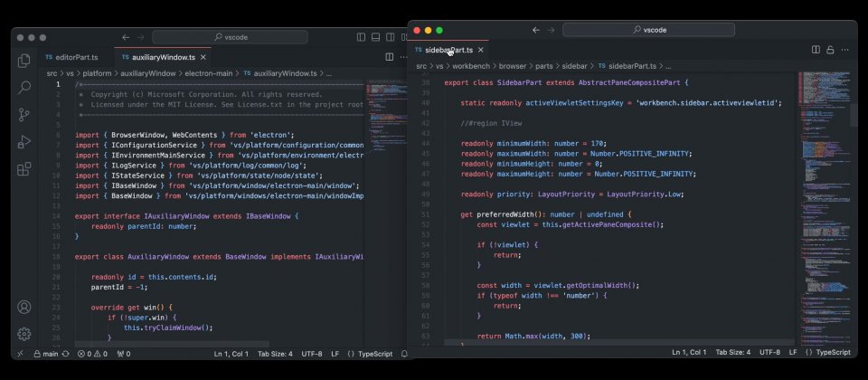Viewport: 868px width, 380px height.
Task: Close the sidebarPart.ts tab
Action: pyautogui.click(x=480, y=50)
